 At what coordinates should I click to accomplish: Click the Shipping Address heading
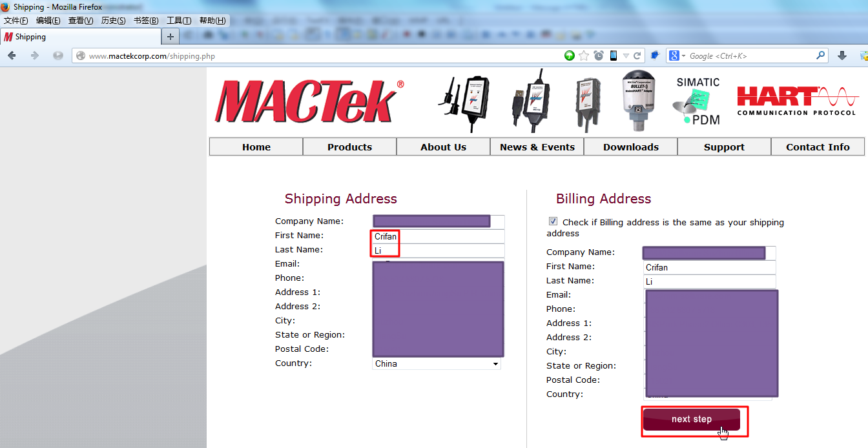click(341, 199)
